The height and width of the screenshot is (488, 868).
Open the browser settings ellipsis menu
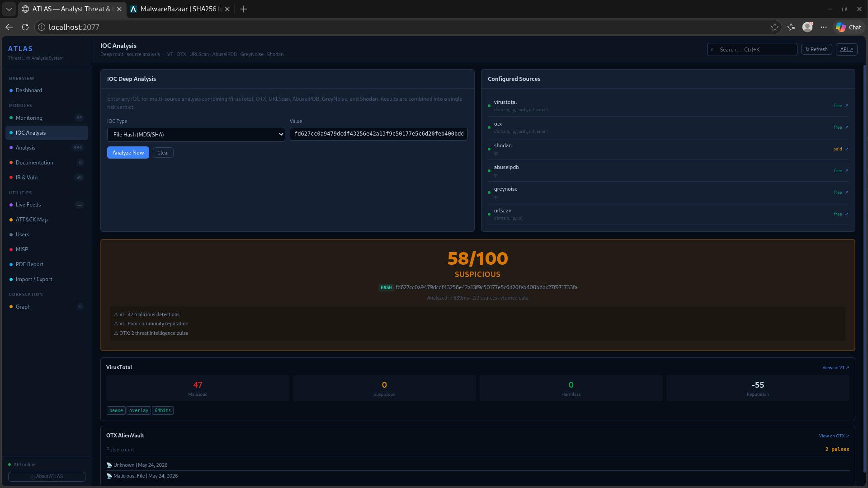click(x=824, y=27)
